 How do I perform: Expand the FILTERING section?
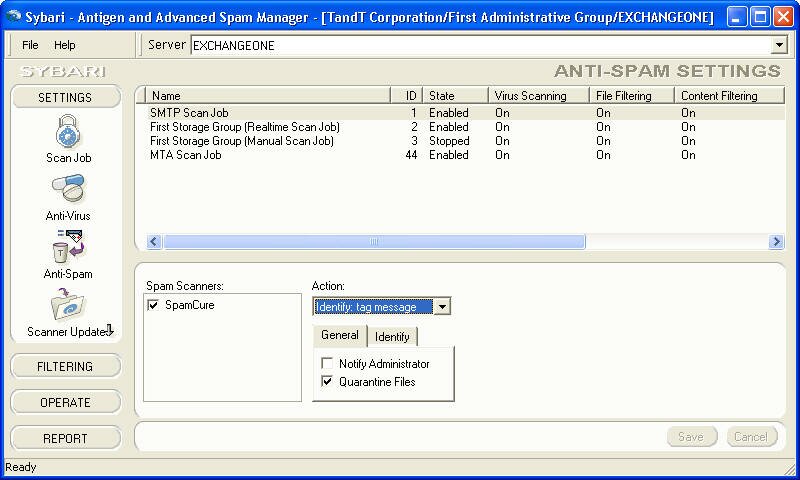(x=65, y=367)
